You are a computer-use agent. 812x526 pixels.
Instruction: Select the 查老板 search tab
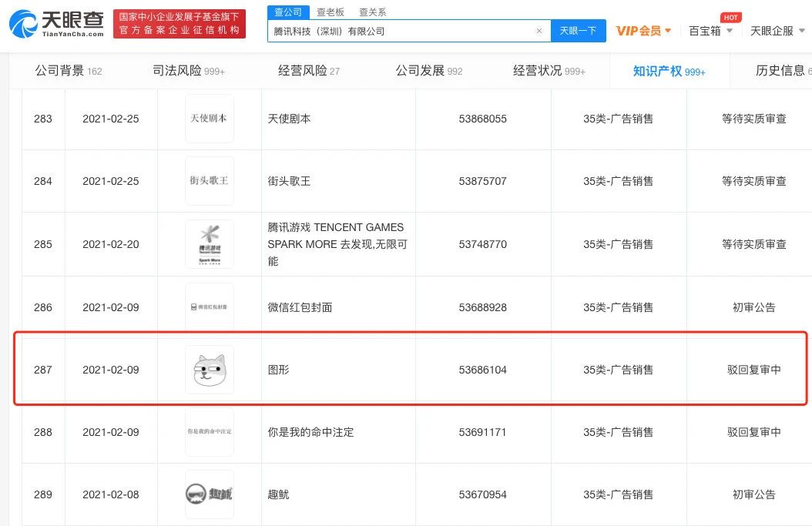pos(331,12)
